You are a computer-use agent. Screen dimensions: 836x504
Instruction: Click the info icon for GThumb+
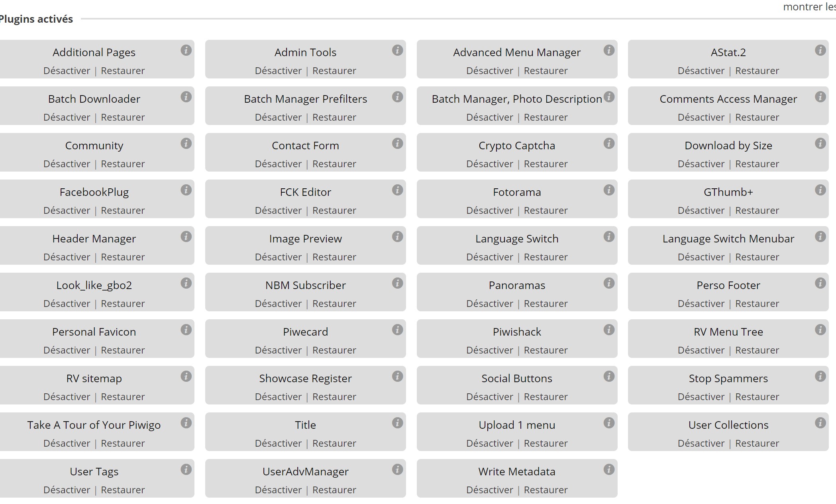point(820,190)
